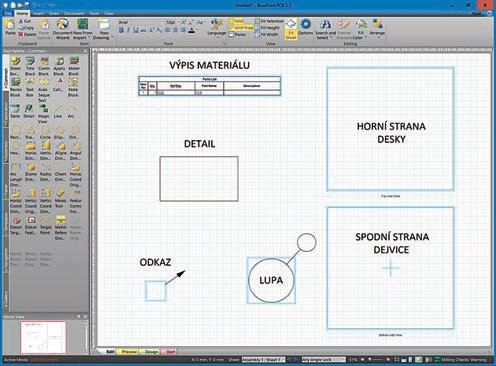This screenshot has height=366, width=496.
Task: Click the World View thumbnail
Action: pyautogui.click(x=43, y=337)
